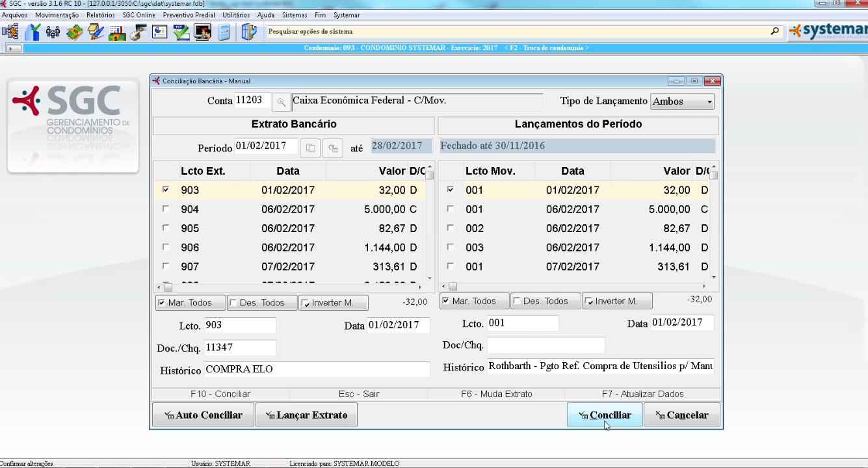Screen dimensions: 868x468
Task: Open the Relatórios menu
Action: click(100, 15)
